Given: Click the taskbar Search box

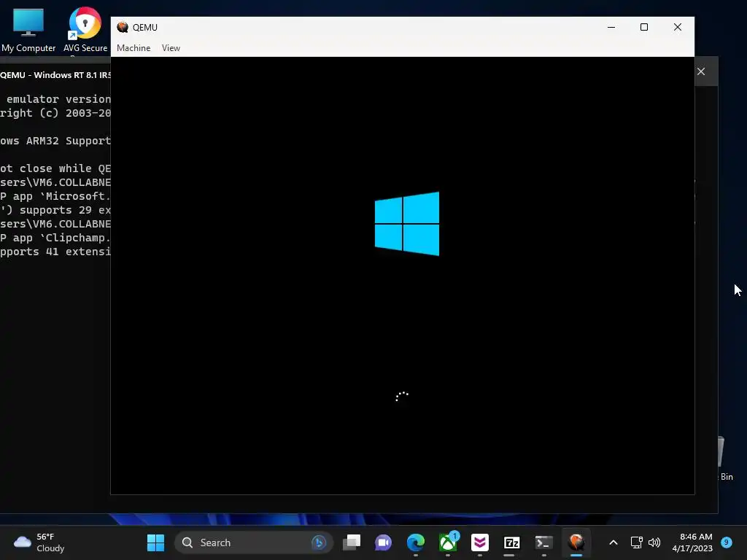Looking at the screenshot, I should tap(253, 542).
